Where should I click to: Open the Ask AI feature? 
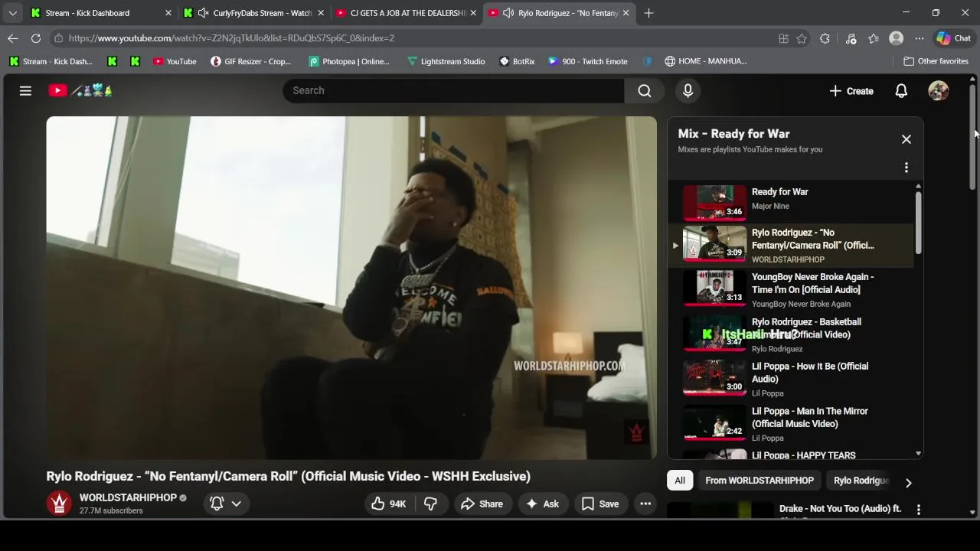(542, 504)
